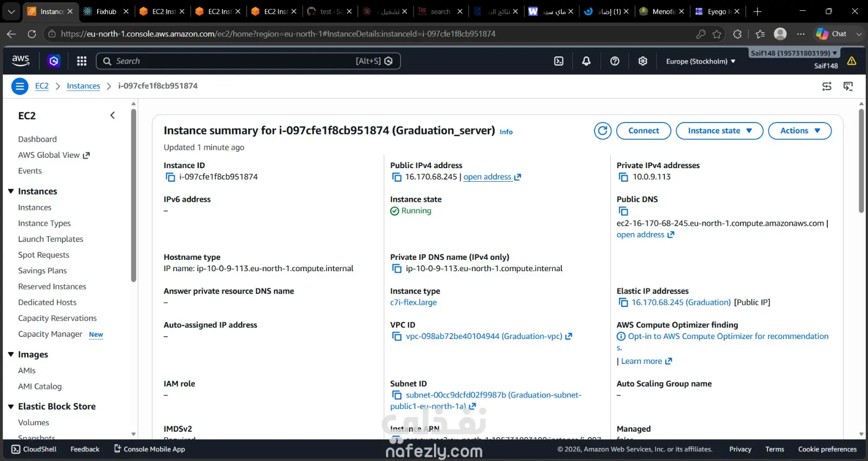Open the Copilot Chat button

tap(831, 34)
